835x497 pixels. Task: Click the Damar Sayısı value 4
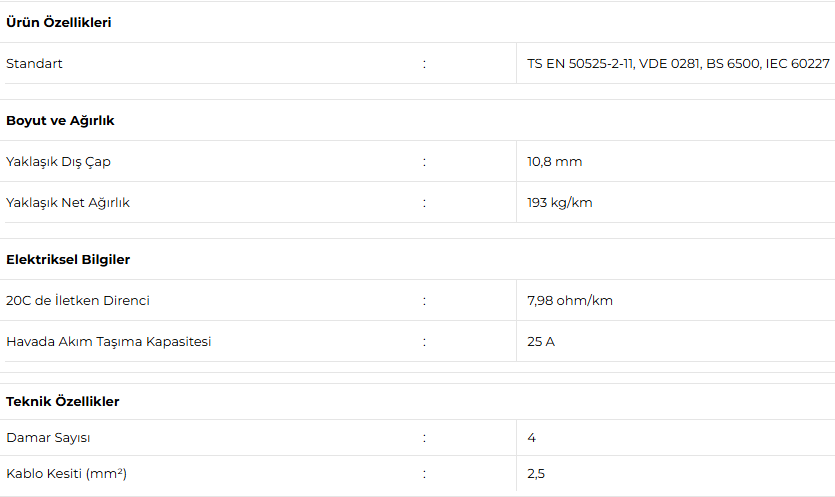point(532,437)
